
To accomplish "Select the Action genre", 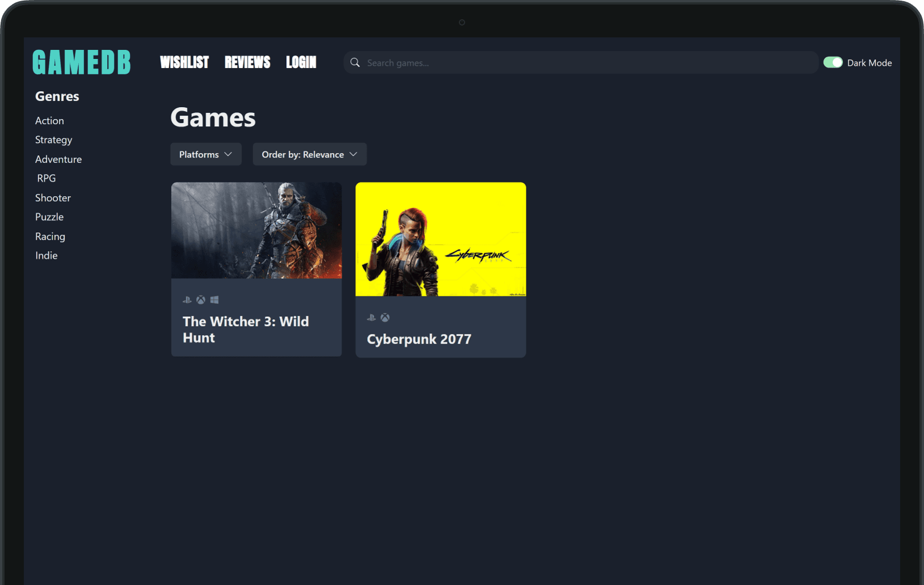I will (x=49, y=121).
